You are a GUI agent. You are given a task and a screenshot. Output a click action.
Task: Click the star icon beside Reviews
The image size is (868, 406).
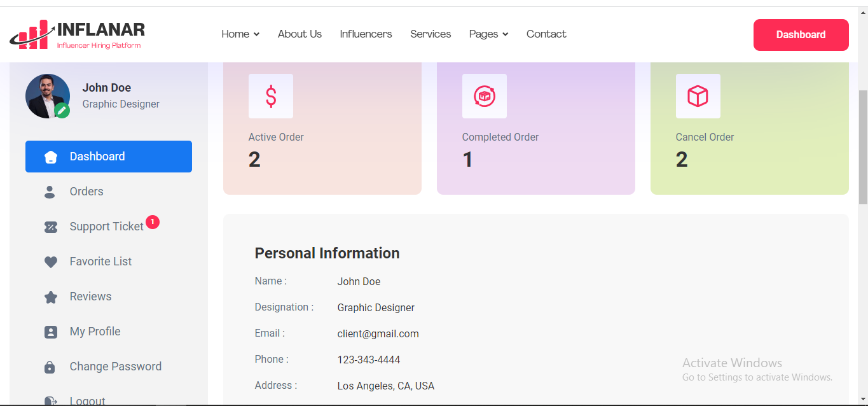click(51, 297)
